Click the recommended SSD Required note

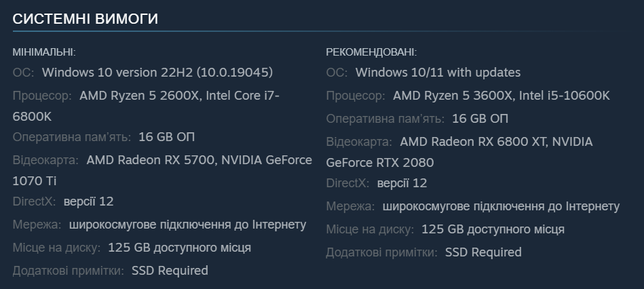point(483,252)
